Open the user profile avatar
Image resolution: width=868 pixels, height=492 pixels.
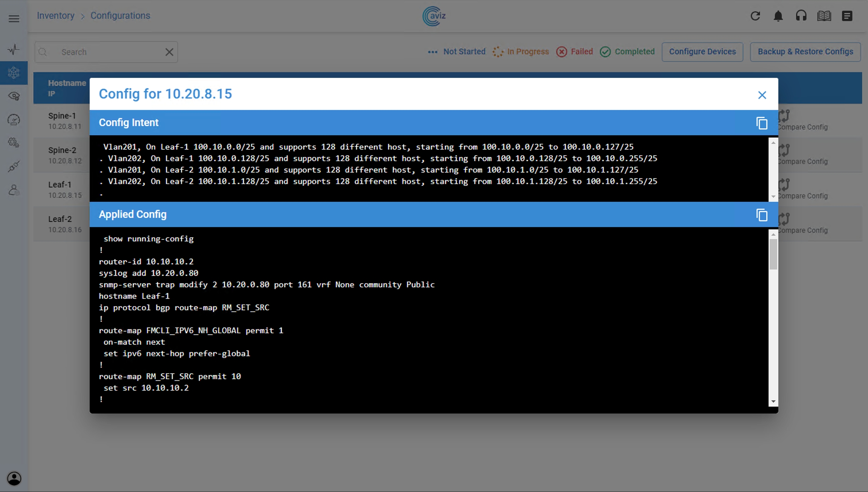pyautogui.click(x=14, y=478)
